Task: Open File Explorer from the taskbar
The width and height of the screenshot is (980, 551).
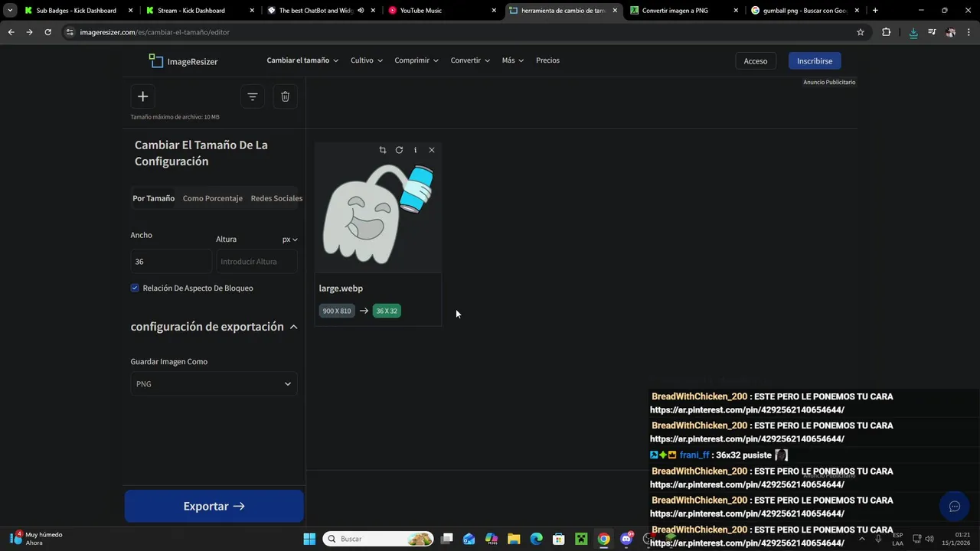Action: (x=514, y=539)
